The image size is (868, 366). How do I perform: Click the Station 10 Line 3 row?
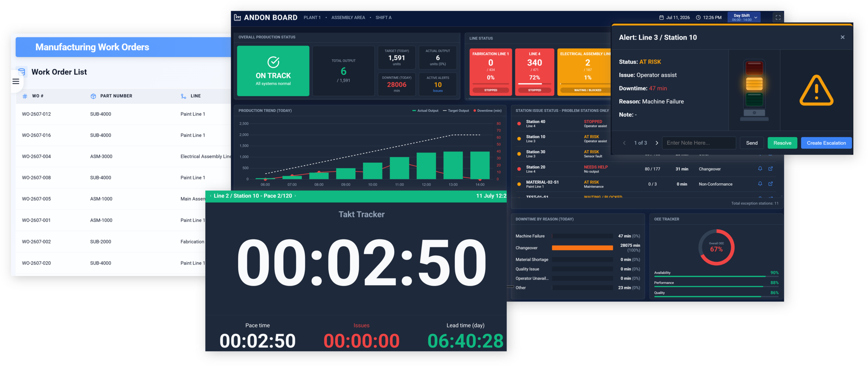(x=563, y=139)
